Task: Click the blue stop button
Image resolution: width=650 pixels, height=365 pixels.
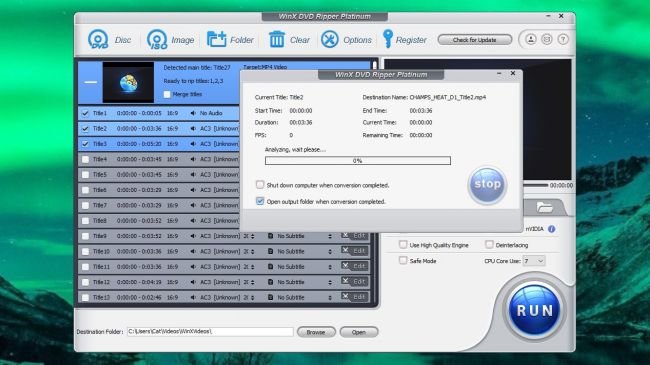Action: pyautogui.click(x=487, y=185)
